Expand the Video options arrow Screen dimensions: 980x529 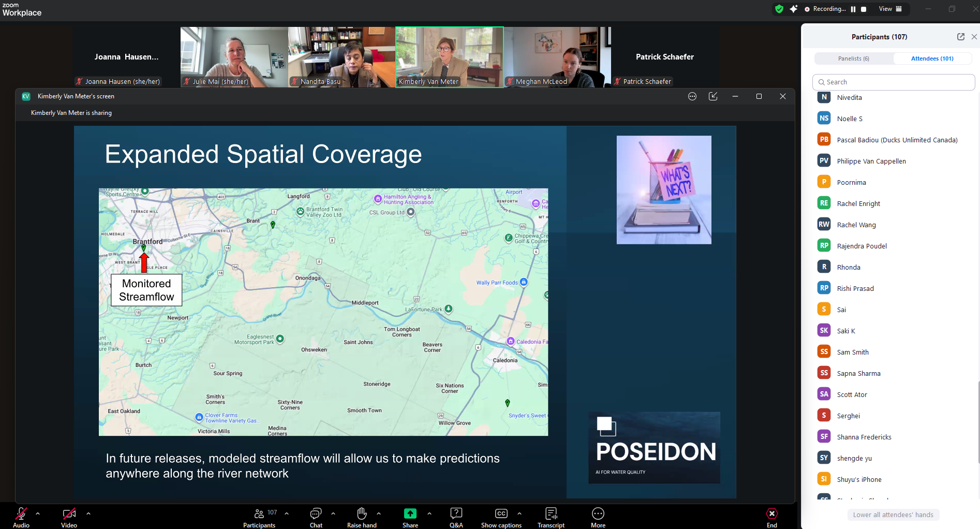pyautogui.click(x=88, y=513)
